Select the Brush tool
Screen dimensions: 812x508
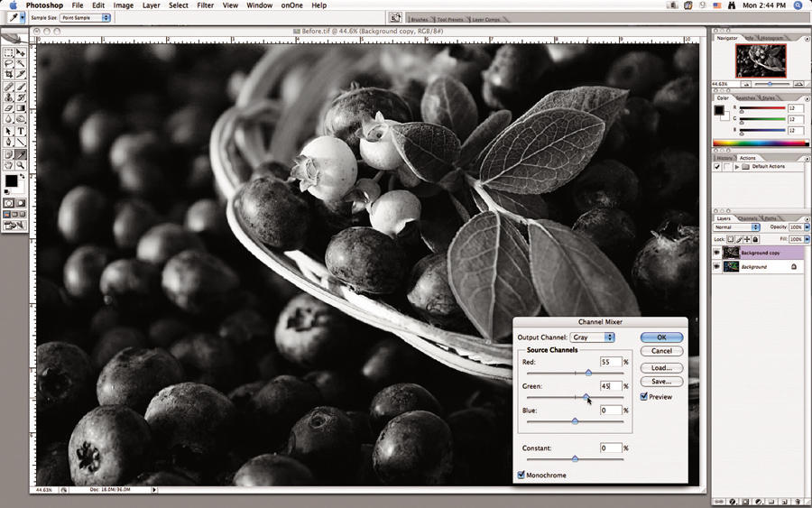[21, 87]
